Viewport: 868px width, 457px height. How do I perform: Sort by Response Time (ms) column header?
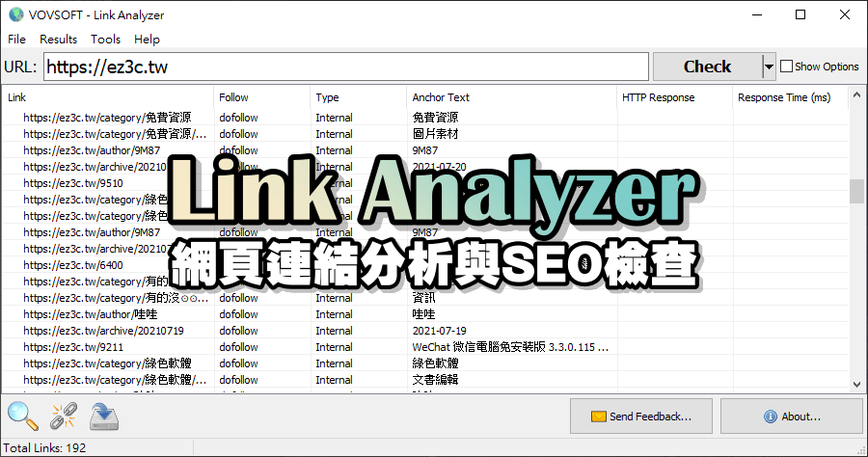coord(791,97)
